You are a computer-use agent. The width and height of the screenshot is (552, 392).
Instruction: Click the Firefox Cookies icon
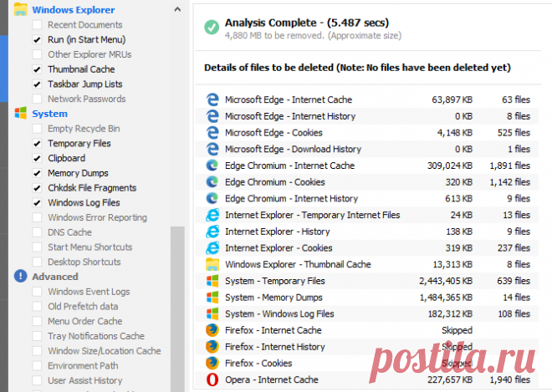tap(212, 363)
